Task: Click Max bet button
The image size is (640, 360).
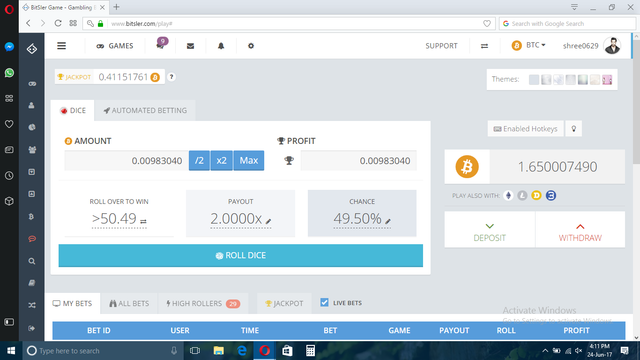Action: tap(249, 160)
